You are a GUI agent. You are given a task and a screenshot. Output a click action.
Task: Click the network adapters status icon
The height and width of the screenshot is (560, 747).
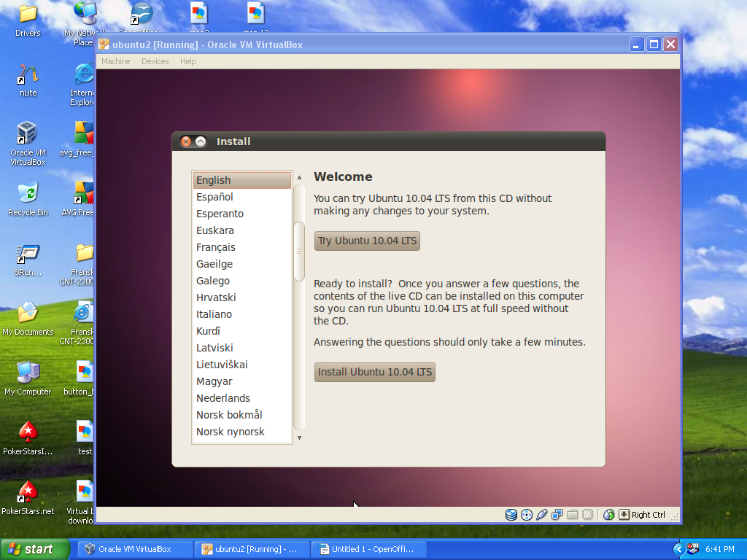pos(557,515)
